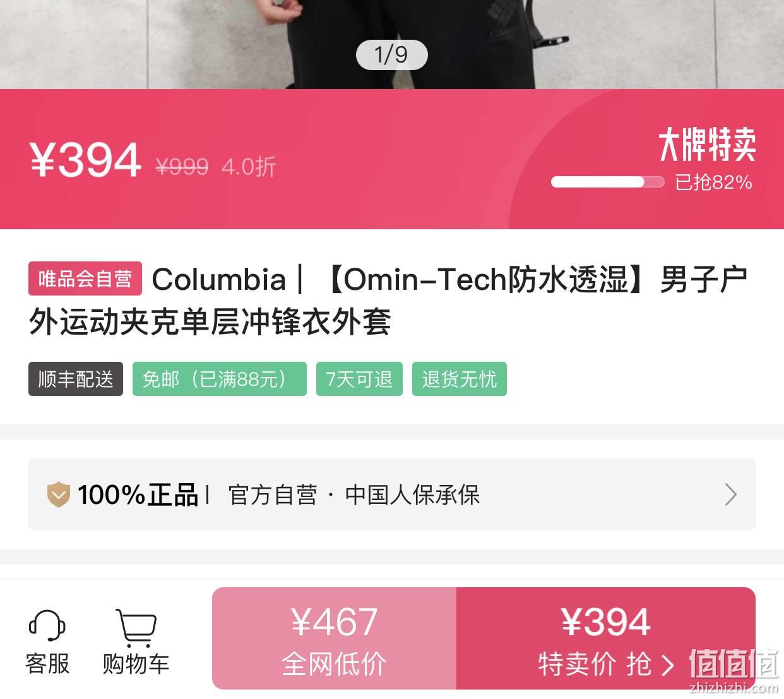784x699 pixels.
Task: Open the shopping cart icon
Action: (x=136, y=628)
